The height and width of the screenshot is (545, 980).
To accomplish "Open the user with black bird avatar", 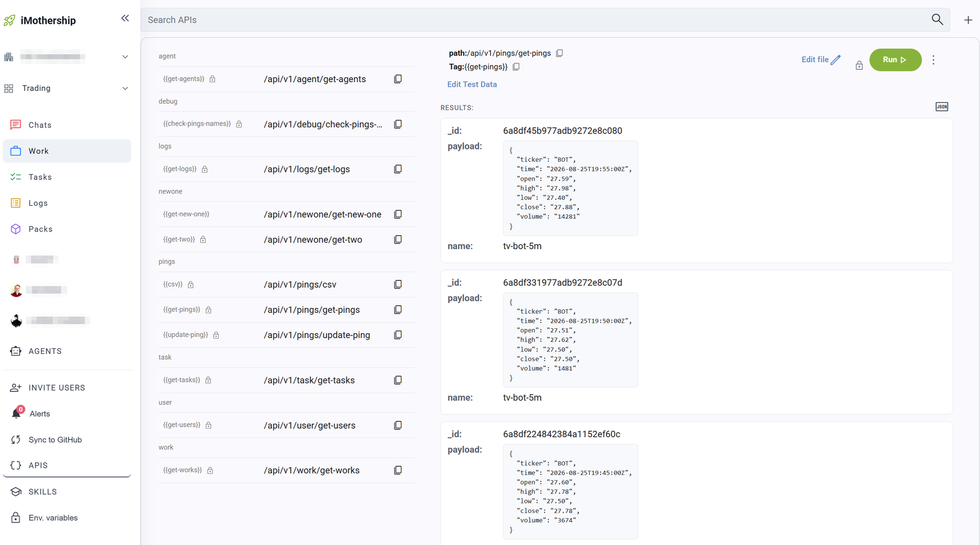I will click(x=16, y=320).
